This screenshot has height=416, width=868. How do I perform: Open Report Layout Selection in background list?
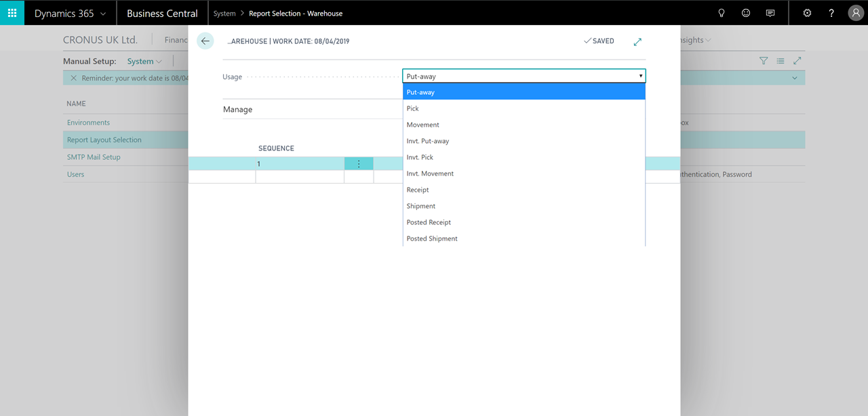point(104,140)
